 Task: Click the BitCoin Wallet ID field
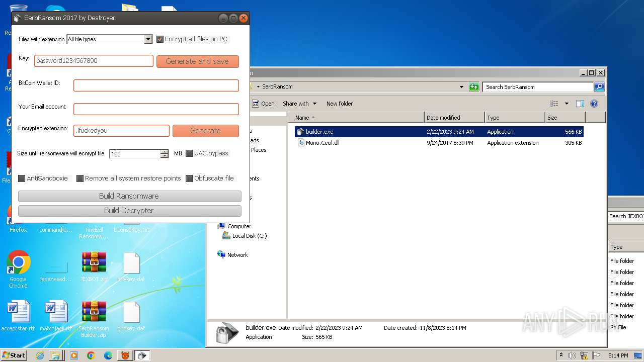156,85
